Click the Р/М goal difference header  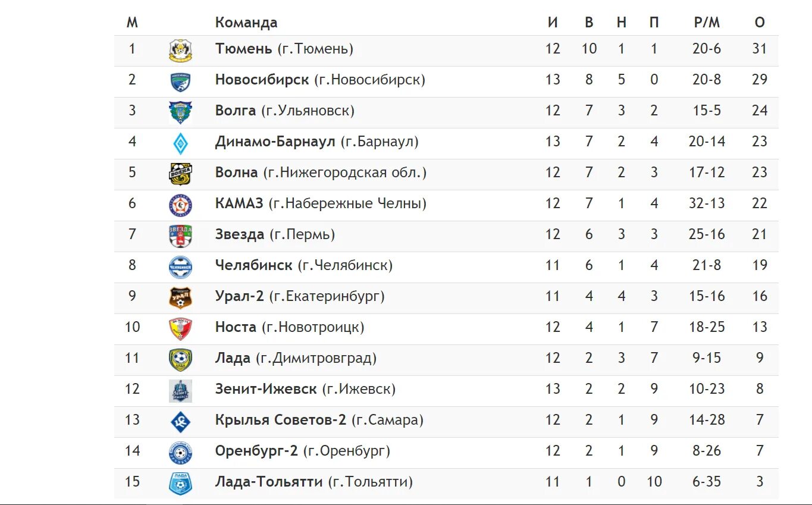[707, 23]
